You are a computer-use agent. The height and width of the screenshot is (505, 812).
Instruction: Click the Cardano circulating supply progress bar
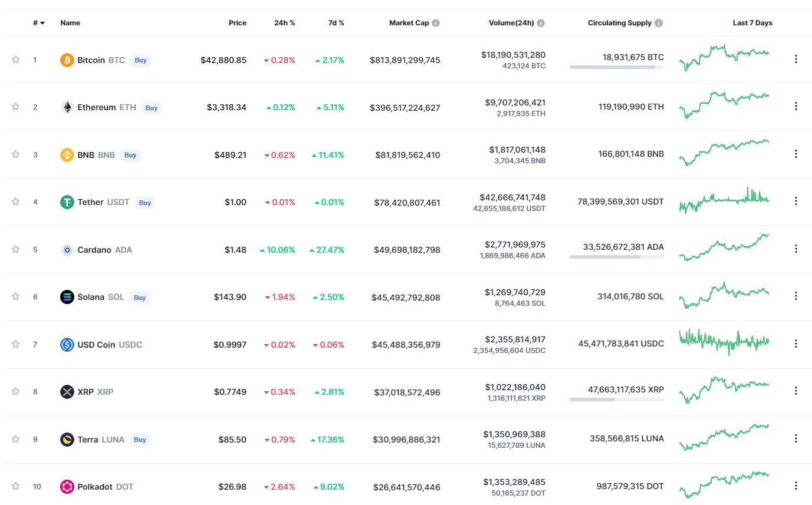(x=617, y=257)
